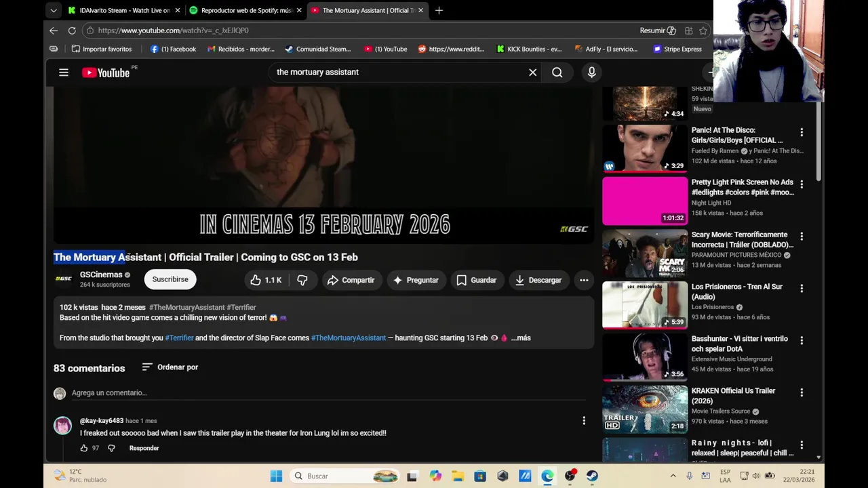Like kay-kay6483's comment

[x=84, y=448]
